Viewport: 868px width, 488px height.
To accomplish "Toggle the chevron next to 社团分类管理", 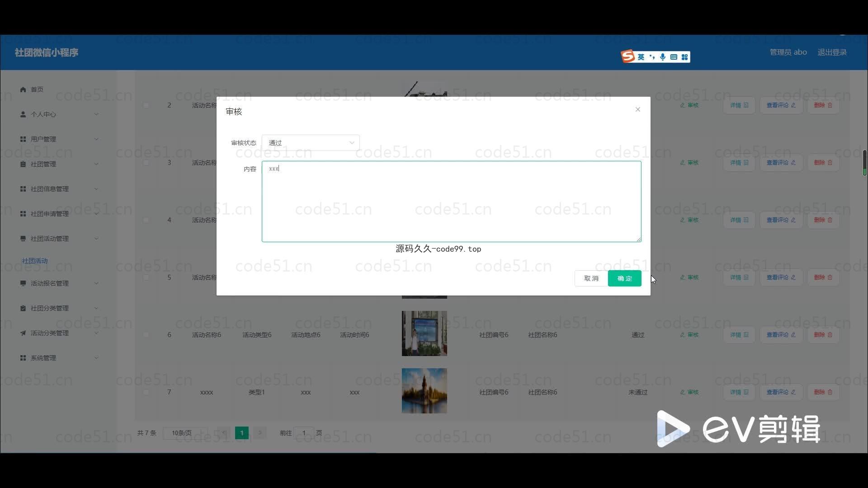I will coord(96,308).
